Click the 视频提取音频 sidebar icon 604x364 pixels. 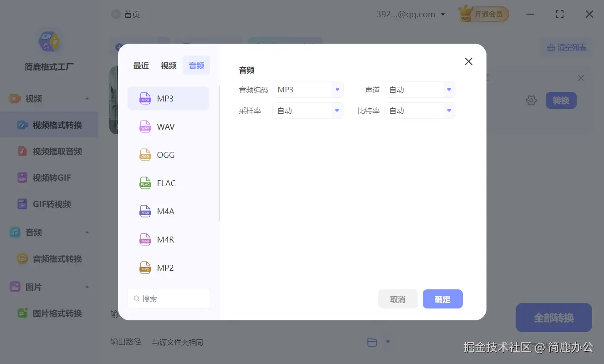coord(22,151)
